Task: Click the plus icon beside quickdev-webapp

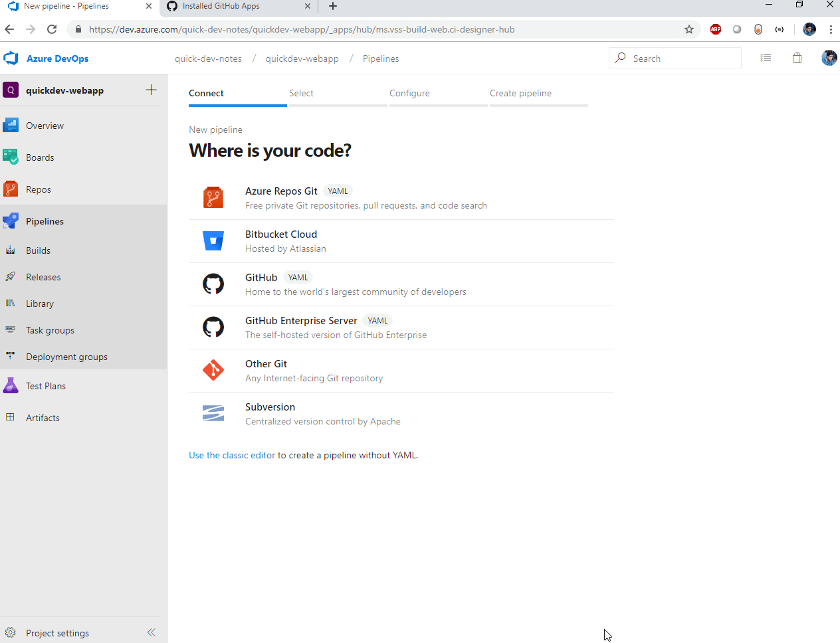Action: click(x=152, y=90)
